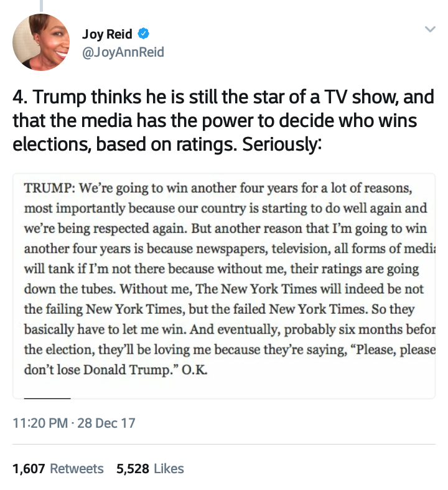This screenshot has width=448, height=490.
Task: Click the blue verified badge next to Joy Reid
Action: 142,34
